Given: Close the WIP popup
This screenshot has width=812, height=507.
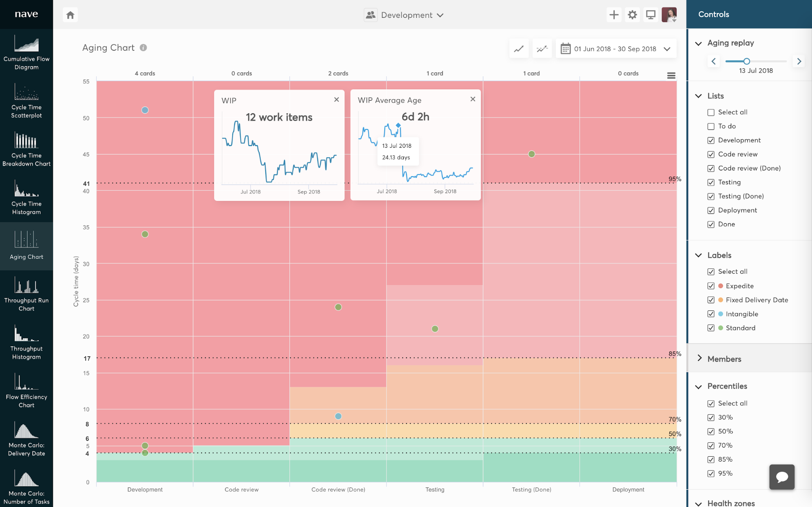Looking at the screenshot, I should click(337, 99).
